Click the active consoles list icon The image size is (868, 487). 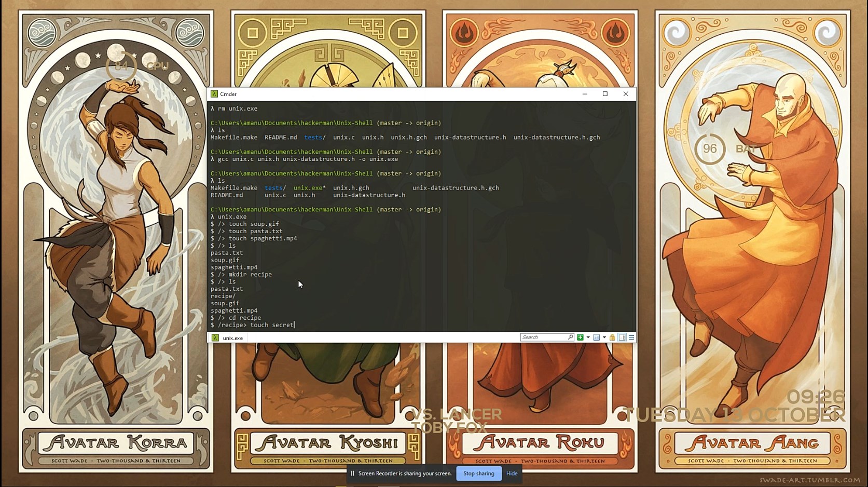pos(597,337)
